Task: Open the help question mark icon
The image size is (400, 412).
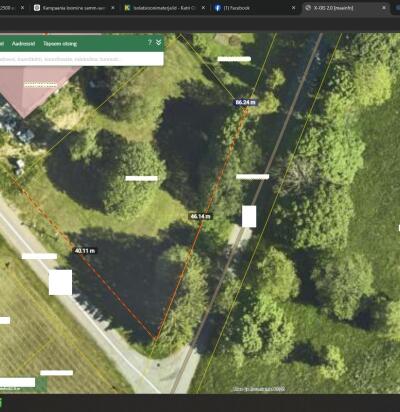Action: tap(150, 42)
